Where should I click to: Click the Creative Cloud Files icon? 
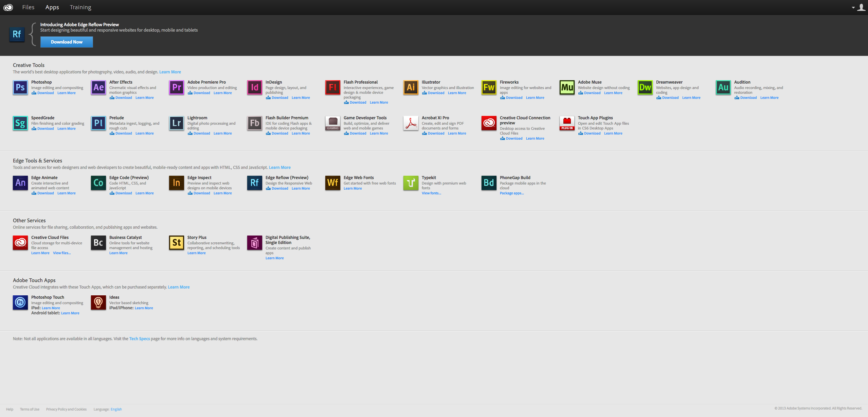click(x=20, y=243)
